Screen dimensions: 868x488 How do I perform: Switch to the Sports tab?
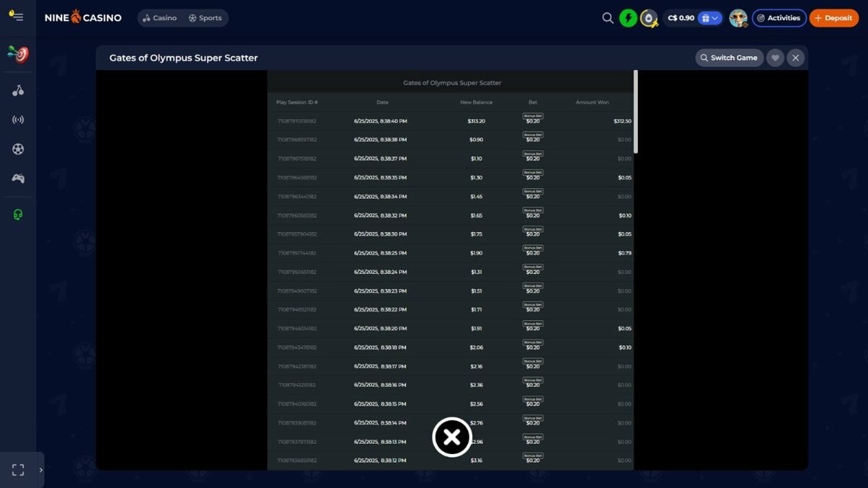205,18
